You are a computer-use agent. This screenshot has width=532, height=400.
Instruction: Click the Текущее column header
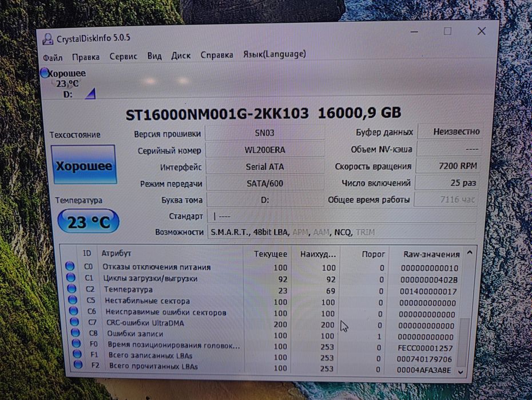pyautogui.click(x=267, y=254)
